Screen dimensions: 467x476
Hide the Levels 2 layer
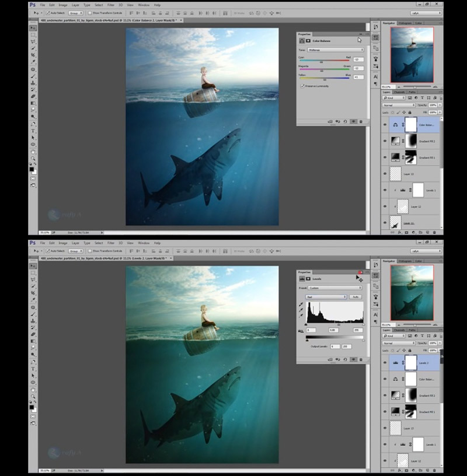pyautogui.click(x=385, y=363)
